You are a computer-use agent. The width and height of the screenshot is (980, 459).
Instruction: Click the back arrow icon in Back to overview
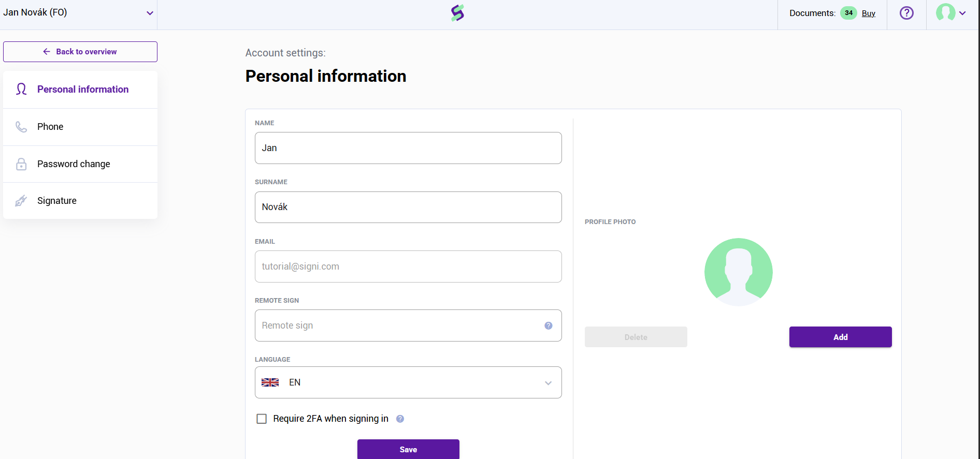[x=47, y=52]
